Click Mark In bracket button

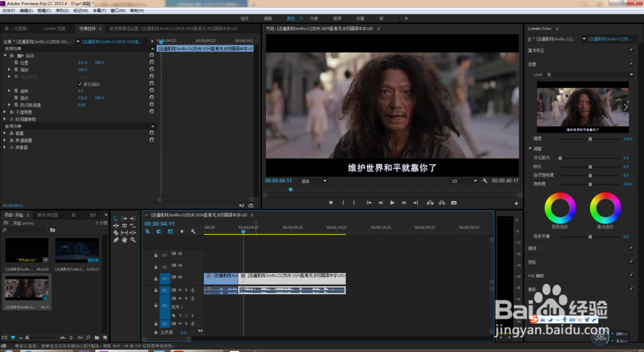pos(343,202)
